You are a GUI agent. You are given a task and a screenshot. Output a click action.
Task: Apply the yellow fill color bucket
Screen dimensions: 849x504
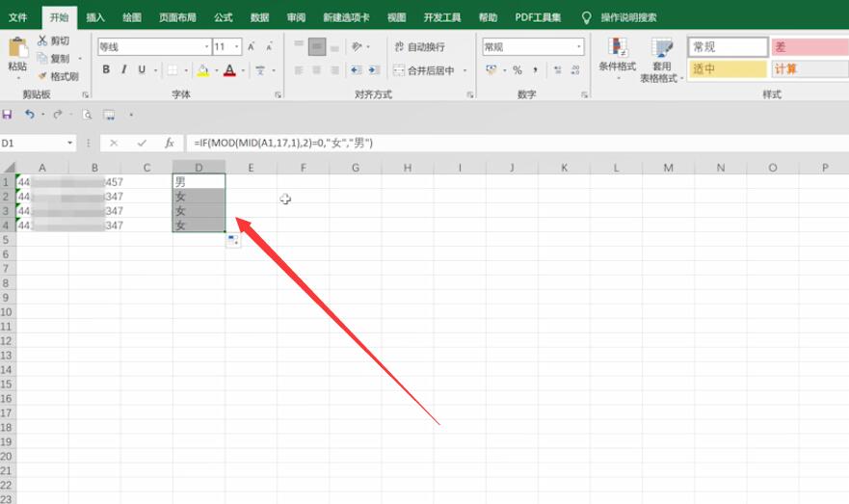pos(203,70)
